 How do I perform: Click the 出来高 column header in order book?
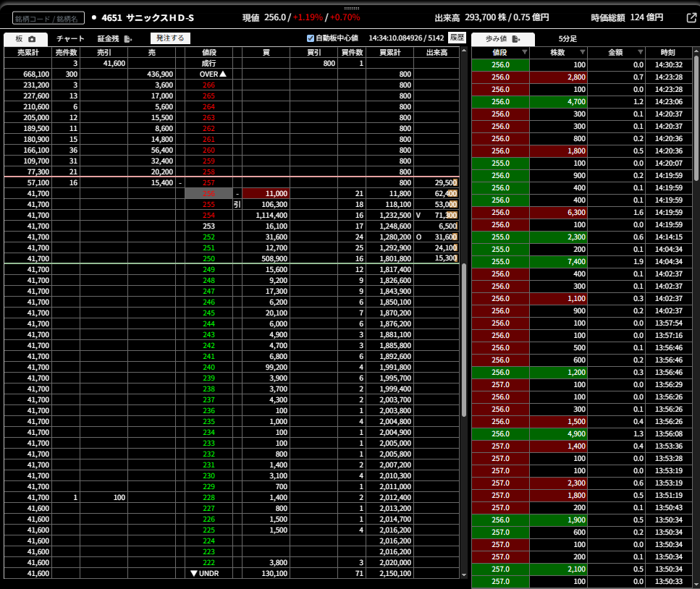437,52
